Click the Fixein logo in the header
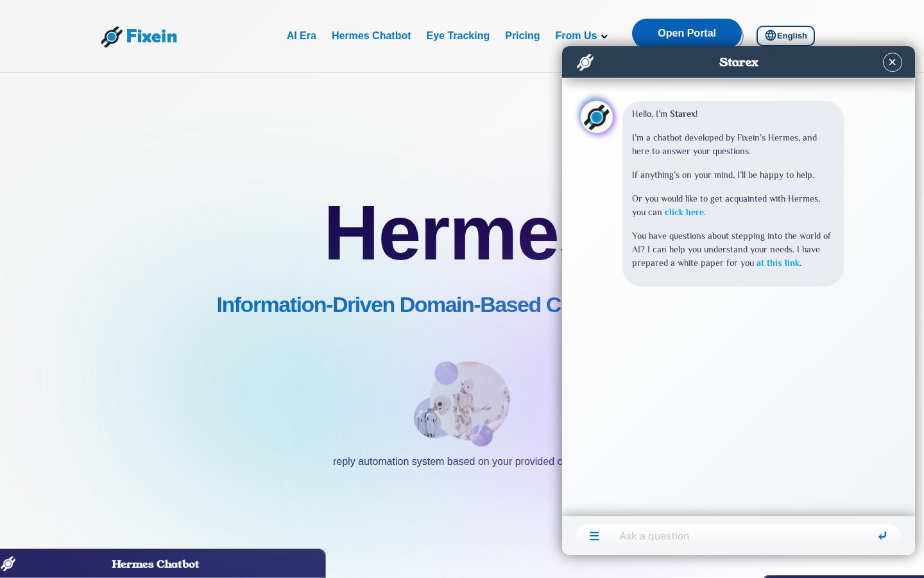The width and height of the screenshot is (924, 578). (139, 36)
